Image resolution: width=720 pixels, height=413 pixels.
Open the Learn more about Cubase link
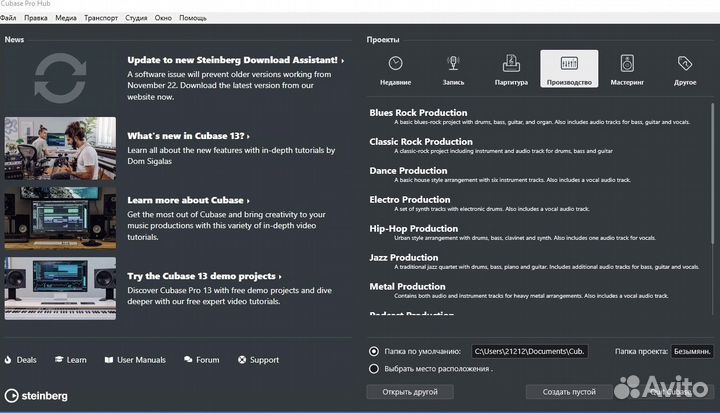point(188,200)
